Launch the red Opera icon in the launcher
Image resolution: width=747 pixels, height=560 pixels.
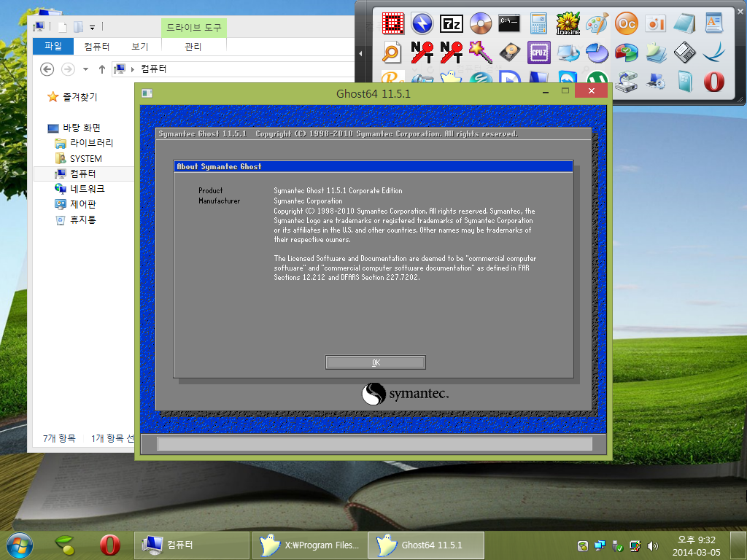pyautogui.click(x=713, y=82)
